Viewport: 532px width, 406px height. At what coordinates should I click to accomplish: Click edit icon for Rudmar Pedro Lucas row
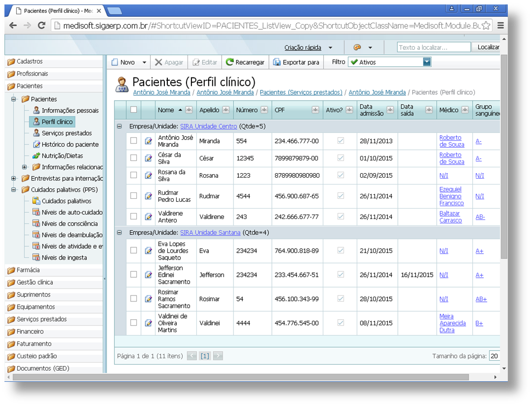tap(148, 196)
